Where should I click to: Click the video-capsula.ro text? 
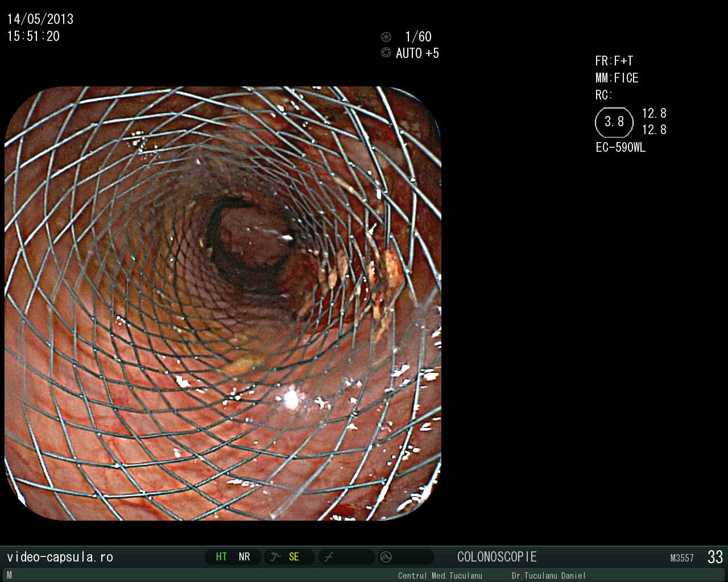[60, 557]
